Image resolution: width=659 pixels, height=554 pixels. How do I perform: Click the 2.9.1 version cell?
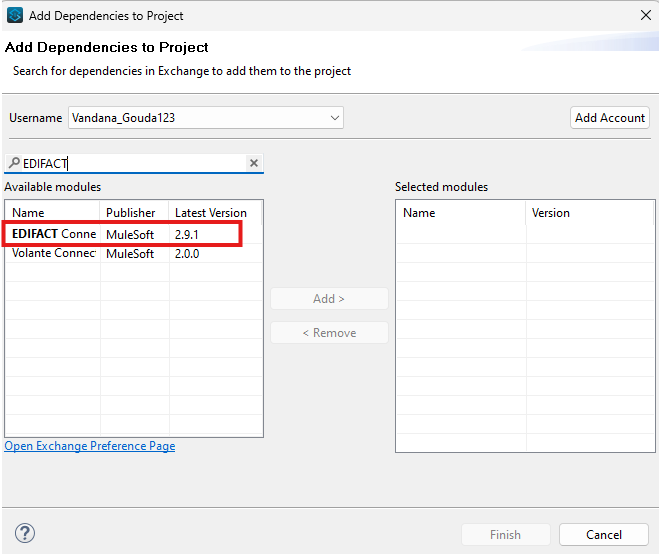pos(187,235)
